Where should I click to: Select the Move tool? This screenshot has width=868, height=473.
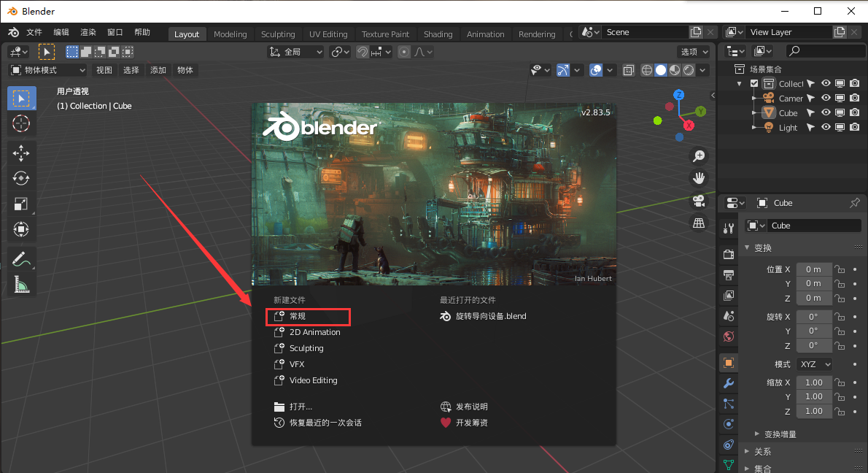tap(21, 153)
